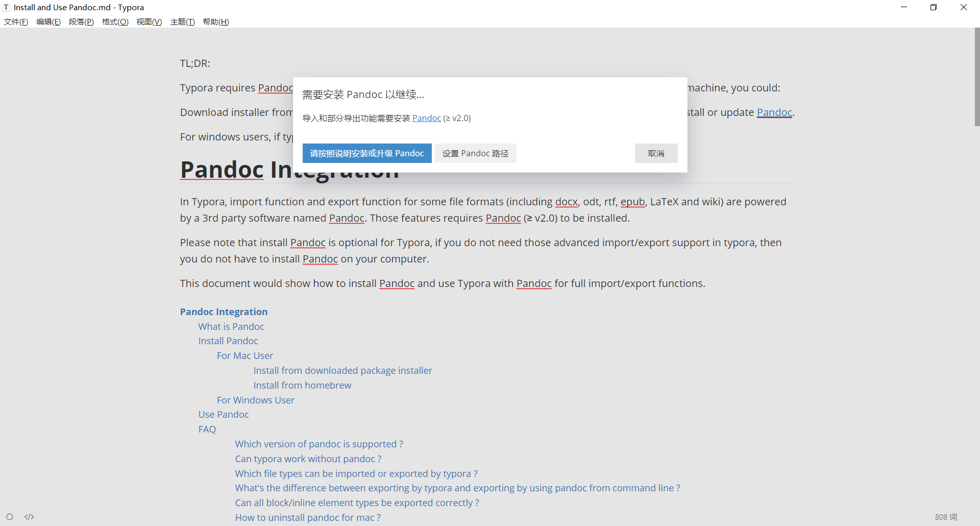Open the 主题(T) menu
This screenshot has height=526, width=980.
coord(182,22)
